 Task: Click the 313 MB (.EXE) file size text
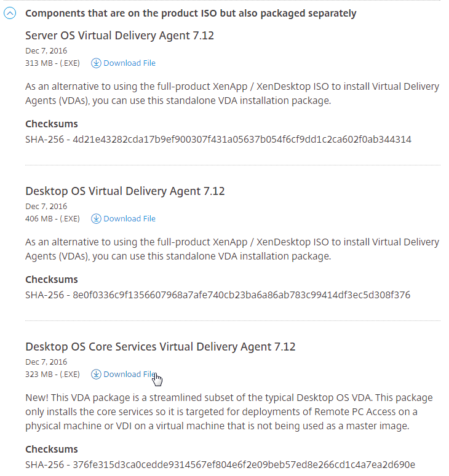pyautogui.click(x=52, y=63)
